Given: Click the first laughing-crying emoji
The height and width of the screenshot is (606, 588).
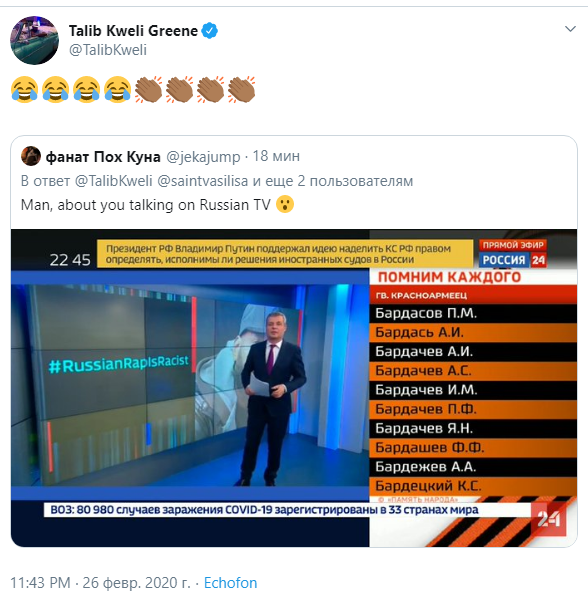Looking at the screenshot, I should pos(24,89).
